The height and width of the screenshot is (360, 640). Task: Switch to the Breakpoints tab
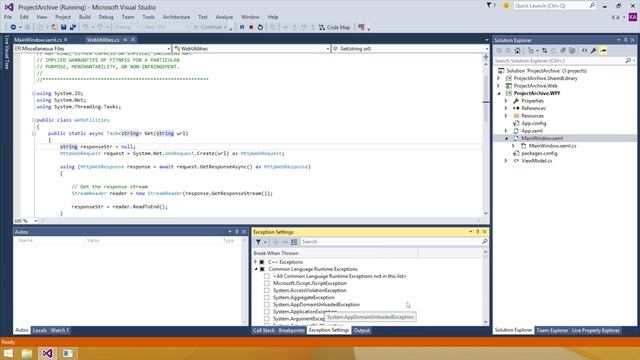pyautogui.click(x=291, y=330)
